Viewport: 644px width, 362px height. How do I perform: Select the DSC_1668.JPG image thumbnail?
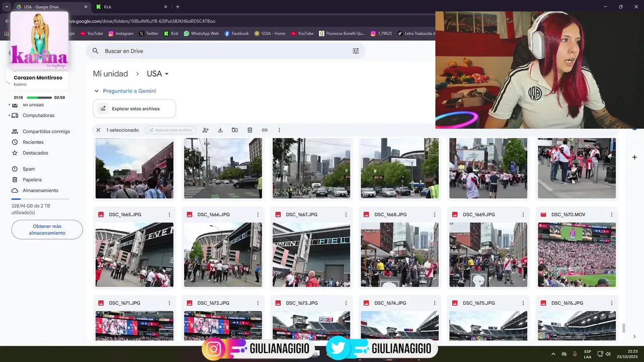click(399, 255)
